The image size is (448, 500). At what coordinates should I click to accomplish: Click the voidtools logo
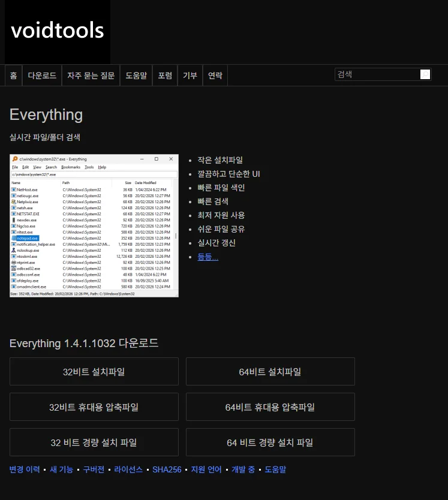[x=58, y=31]
